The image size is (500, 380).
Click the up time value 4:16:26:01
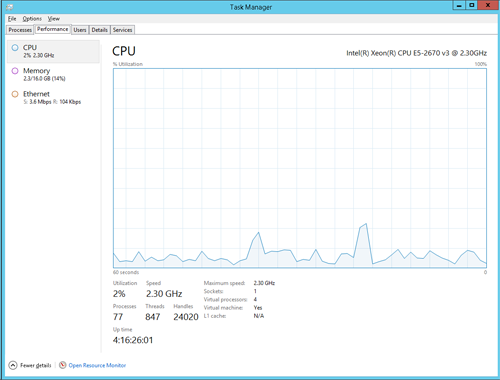tap(133, 340)
